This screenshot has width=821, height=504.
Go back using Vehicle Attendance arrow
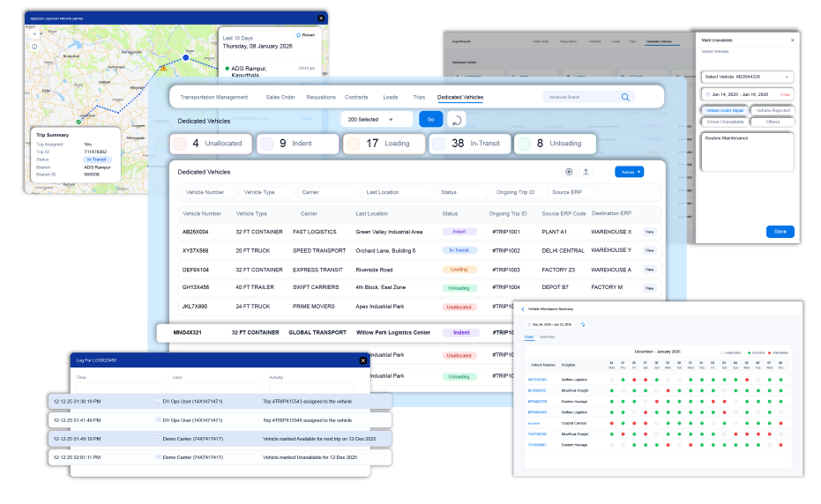(x=522, y=309)
